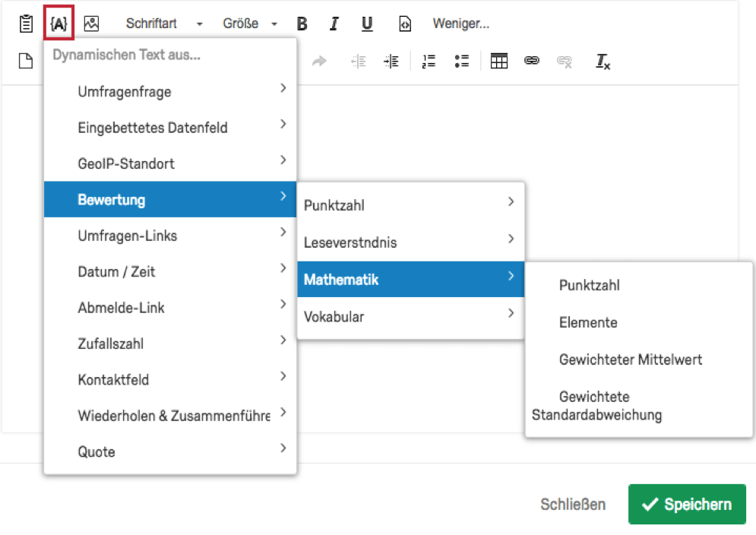
Task: Toggle underline formatting
Action: 367,24
